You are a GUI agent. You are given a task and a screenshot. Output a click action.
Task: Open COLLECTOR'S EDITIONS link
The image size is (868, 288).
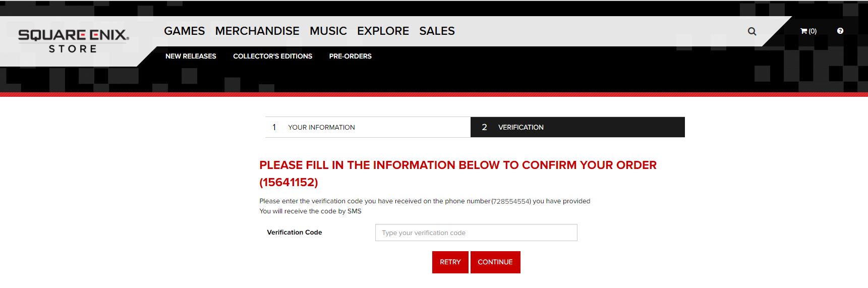(x=272, y=56)
